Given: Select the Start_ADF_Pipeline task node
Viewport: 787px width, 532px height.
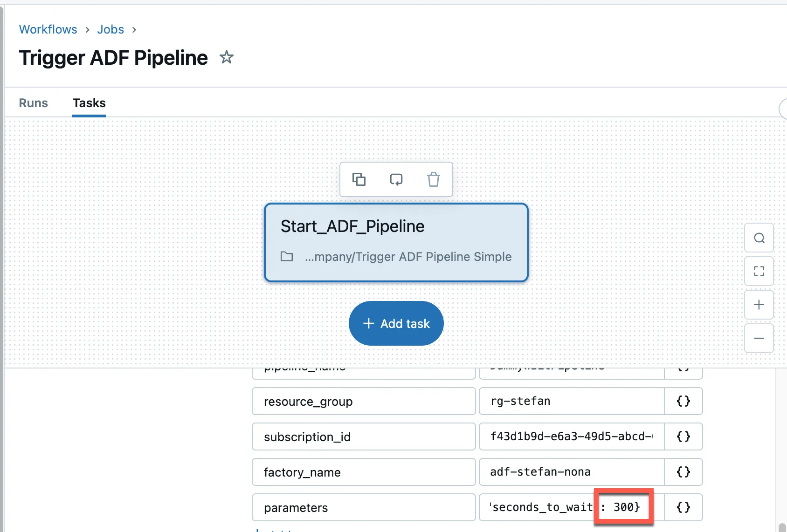Looking at the screenshot, I should [x=396, y=242].
